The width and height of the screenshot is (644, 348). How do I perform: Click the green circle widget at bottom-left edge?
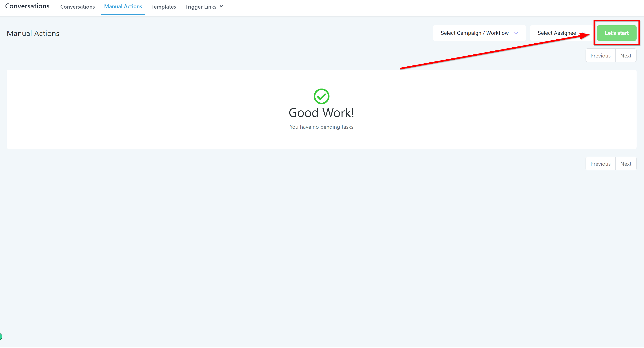point(1,337)
